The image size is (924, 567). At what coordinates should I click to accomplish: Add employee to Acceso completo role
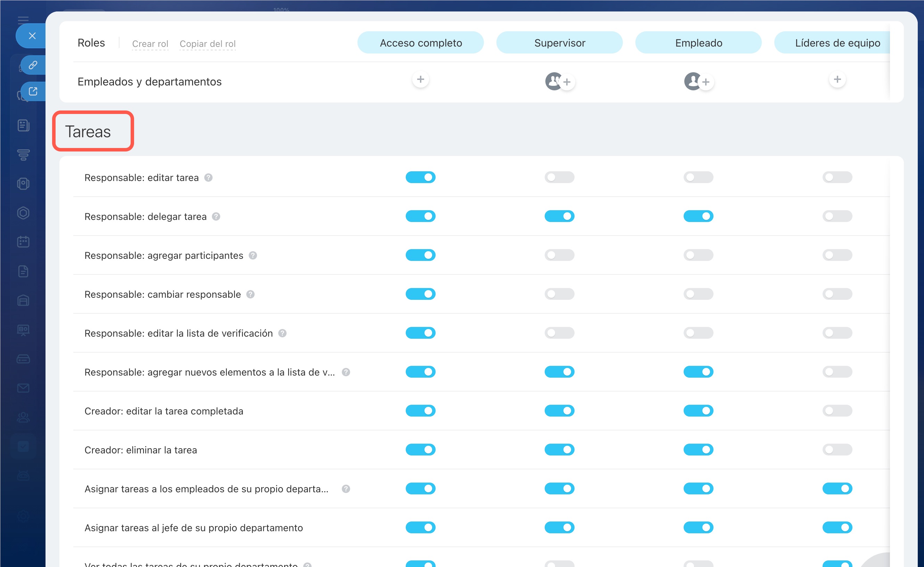click(x=420, y=80)
